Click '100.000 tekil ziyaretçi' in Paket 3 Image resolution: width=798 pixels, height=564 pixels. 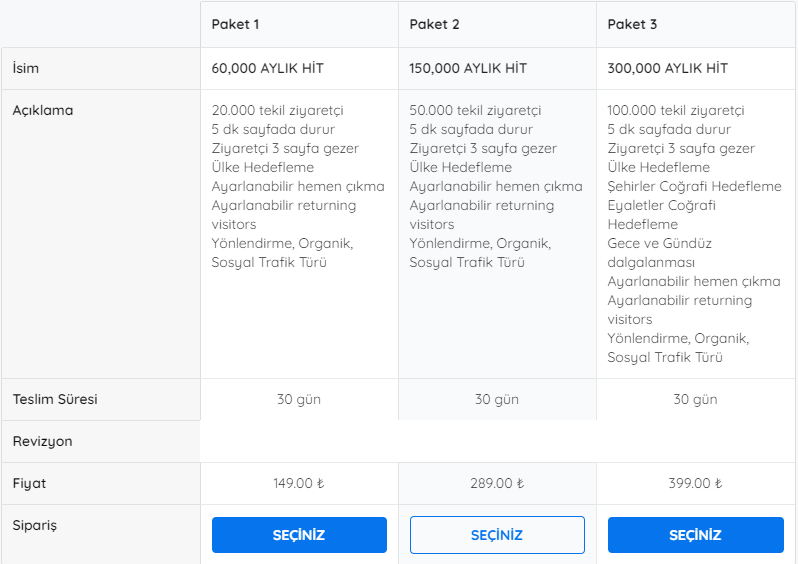click(676, 110)
